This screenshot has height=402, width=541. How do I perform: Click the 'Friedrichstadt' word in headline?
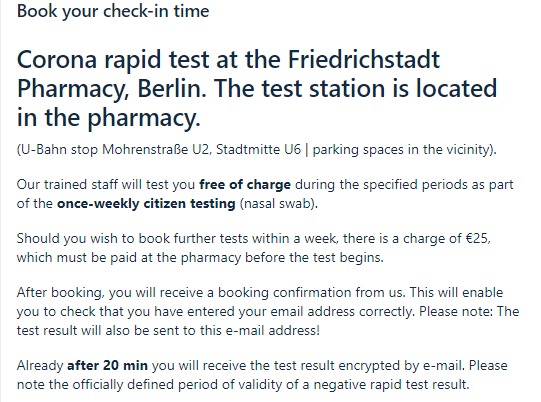pyautogui.click(x=364, y=59)
